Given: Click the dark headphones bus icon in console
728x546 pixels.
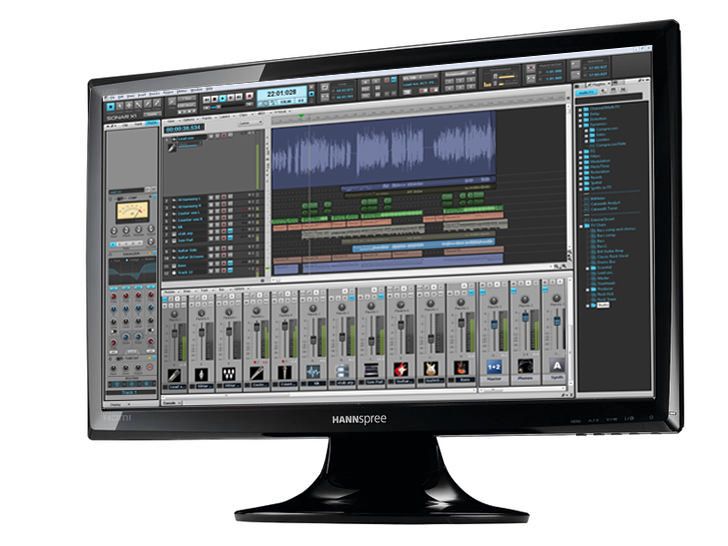Looking at the screenshot, I should coord(525,366).
